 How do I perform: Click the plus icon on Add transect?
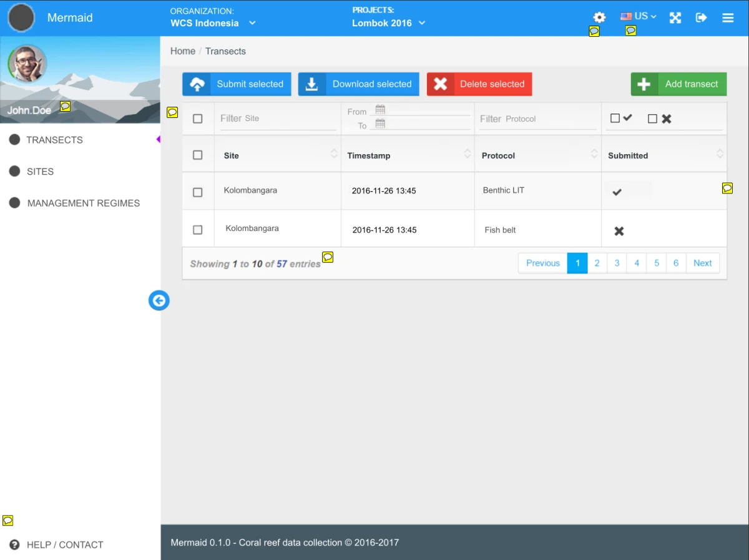644,84
